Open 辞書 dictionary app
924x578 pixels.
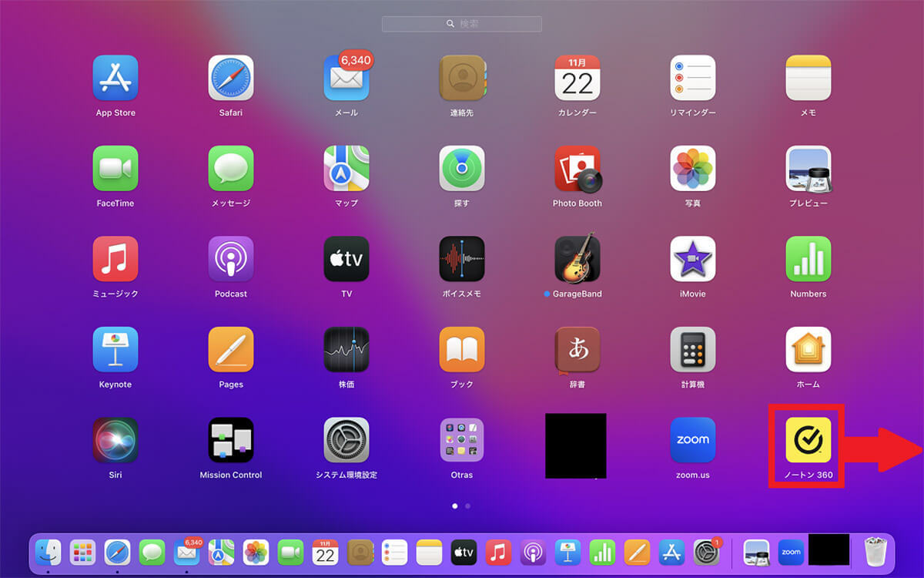tap(577, 349)
